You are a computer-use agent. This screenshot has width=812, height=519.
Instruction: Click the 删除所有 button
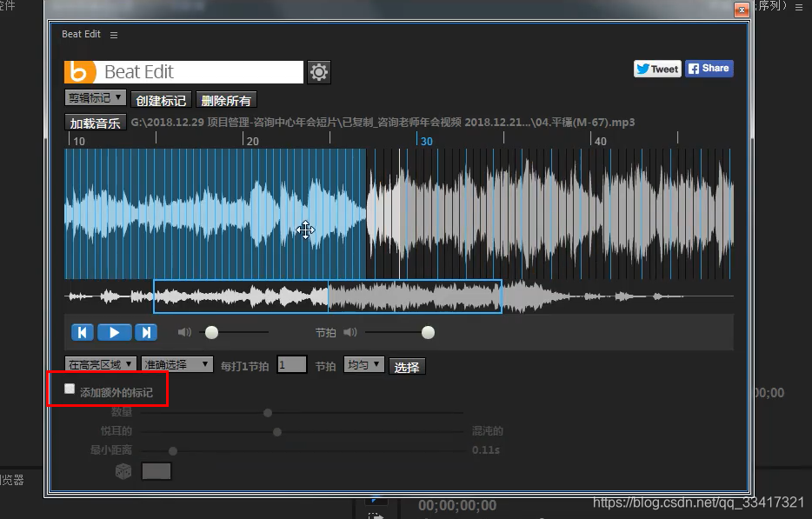click(x=226, y=101)
